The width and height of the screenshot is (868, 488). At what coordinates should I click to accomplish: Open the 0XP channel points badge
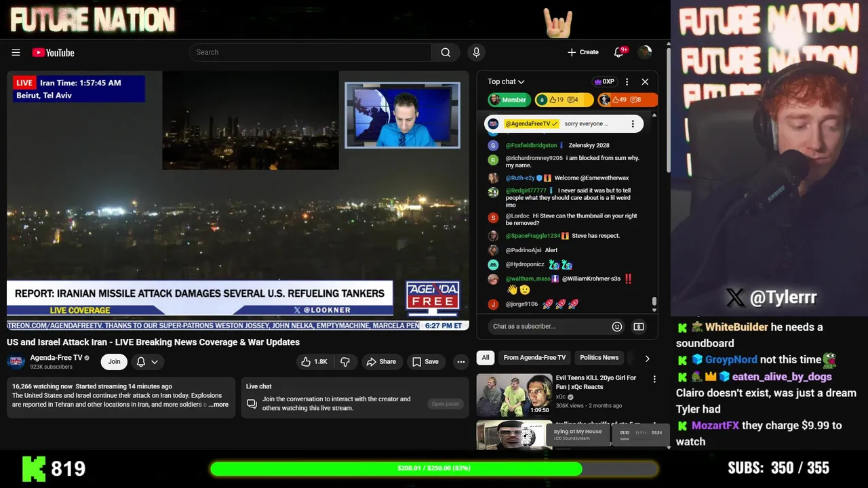(604, 81)
